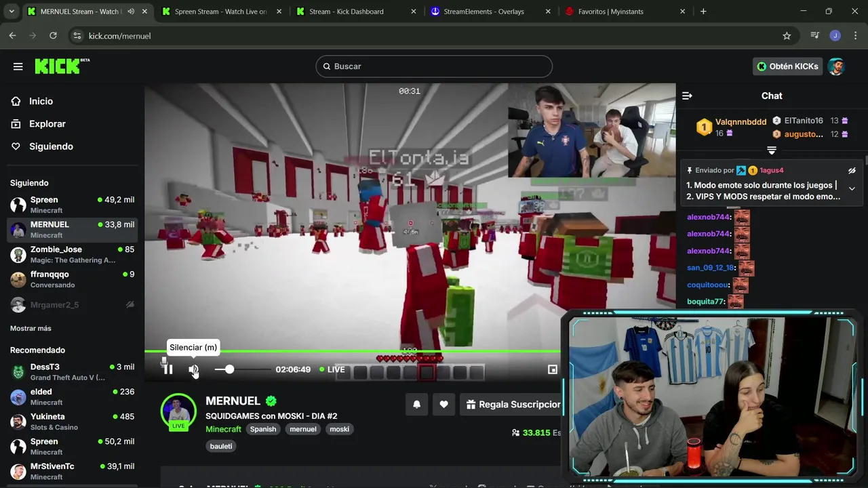Select the moski tag

point(339,429)
